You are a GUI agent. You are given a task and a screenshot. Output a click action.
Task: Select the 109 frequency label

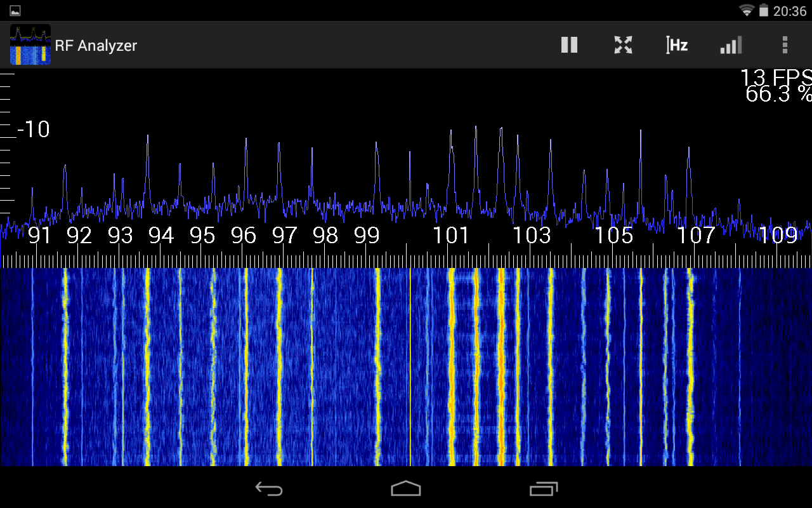[778, 236]
